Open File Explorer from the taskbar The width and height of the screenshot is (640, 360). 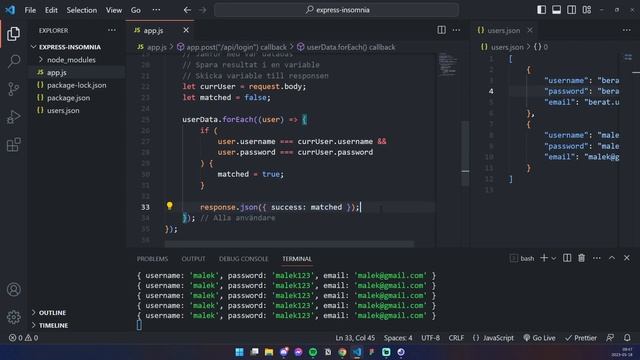269,352
